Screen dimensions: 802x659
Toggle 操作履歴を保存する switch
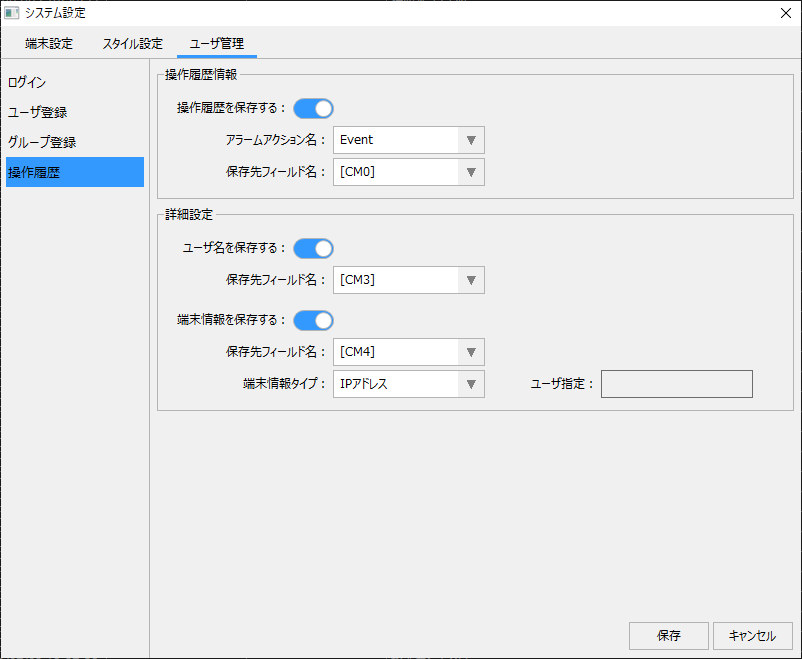[x=313, y=108]
